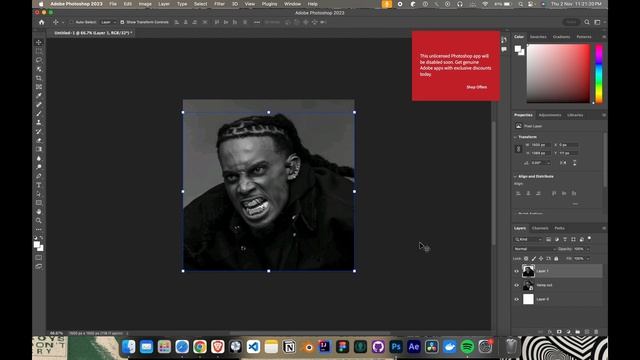Click the search icon in options bar
Screen dimensions: 640x360
[587, 22]
